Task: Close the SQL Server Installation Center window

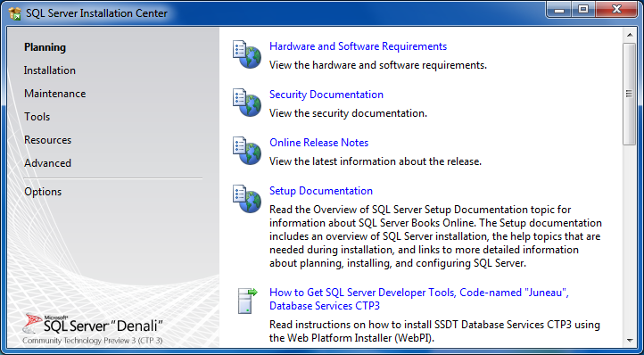Action: pyautogui.click(x=616, y=10)
